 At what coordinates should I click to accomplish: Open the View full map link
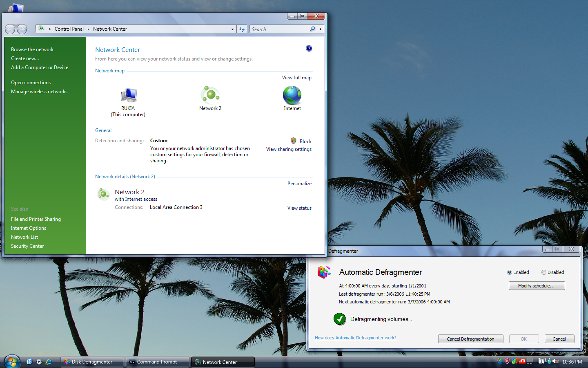click(x=296, y=78)
